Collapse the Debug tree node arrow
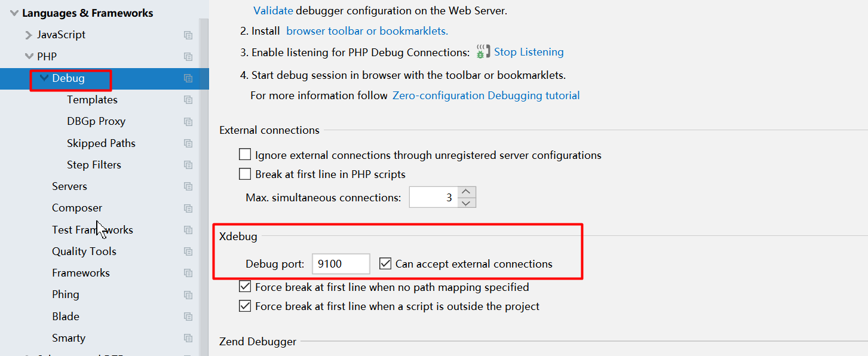Viewport: 868px width, 356px height. [x=44, y=78]
